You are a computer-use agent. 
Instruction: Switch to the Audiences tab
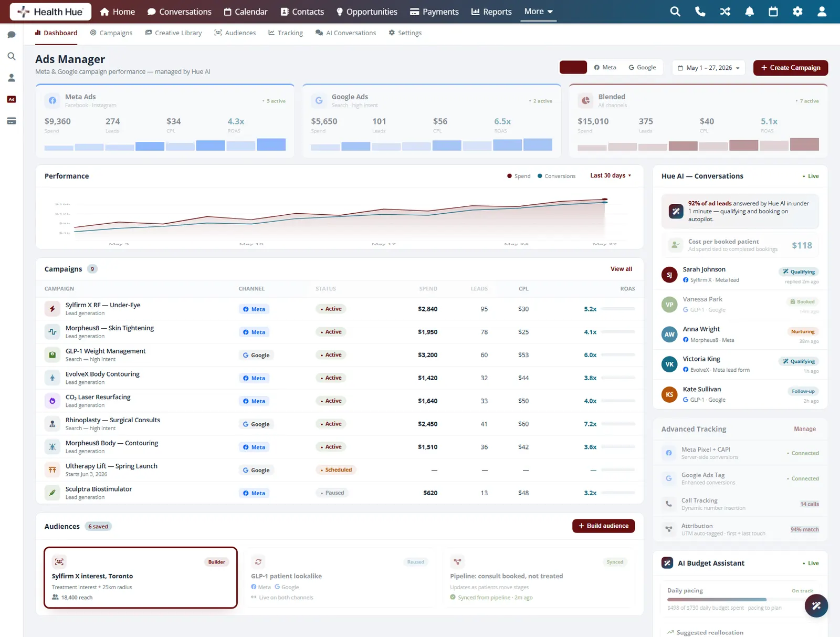tap(235, 33)
